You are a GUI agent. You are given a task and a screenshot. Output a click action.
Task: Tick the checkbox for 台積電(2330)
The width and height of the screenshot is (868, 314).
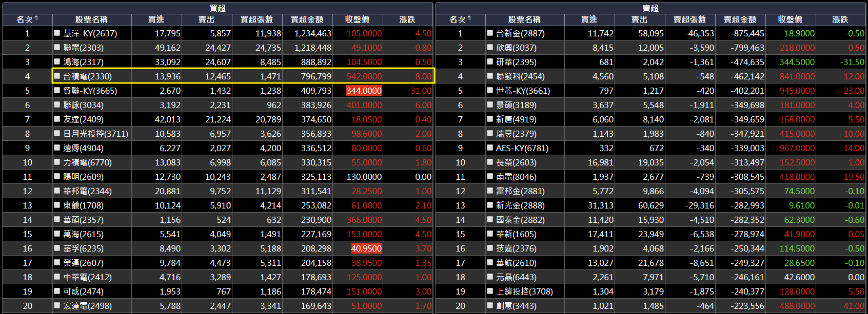coord(57,76)
